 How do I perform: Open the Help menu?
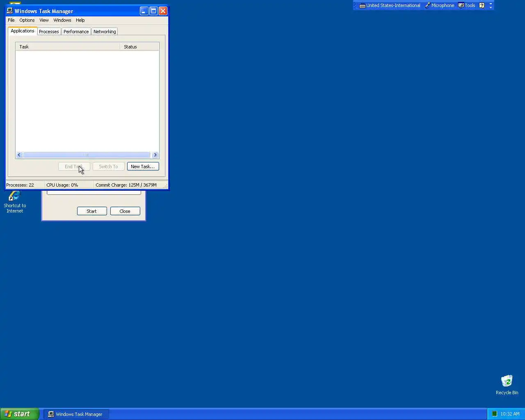coord(80,20)
